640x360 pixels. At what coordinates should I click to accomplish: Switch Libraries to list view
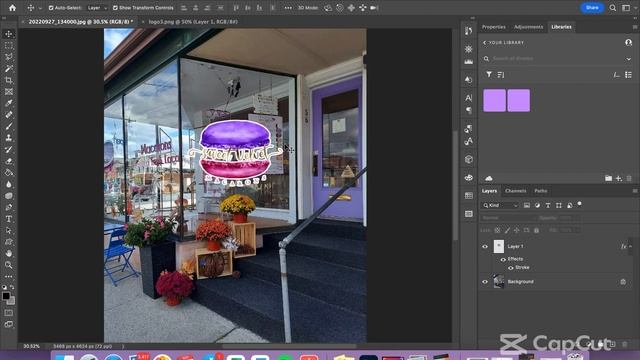tap(629, 75)
